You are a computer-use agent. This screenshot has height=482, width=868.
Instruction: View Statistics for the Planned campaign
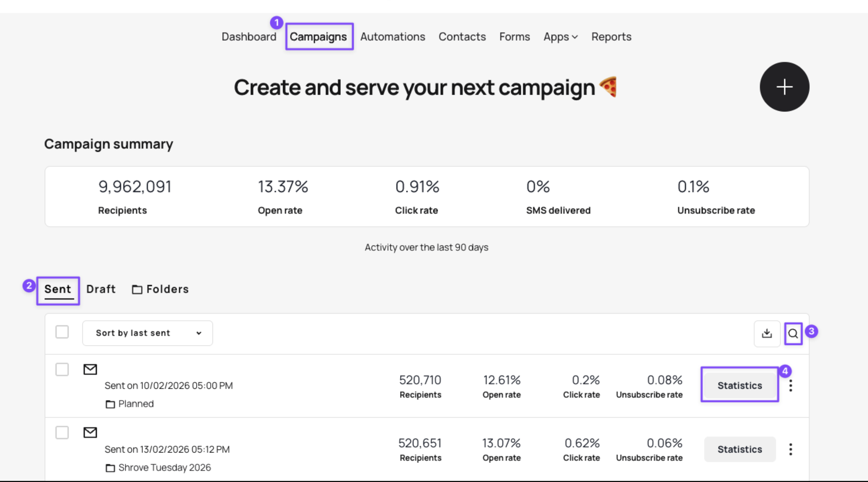coord(740,385)
